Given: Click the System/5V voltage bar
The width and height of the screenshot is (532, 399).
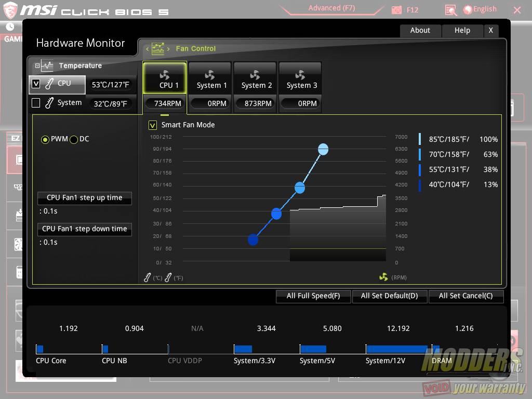Looking at the screenshot, I should tap(313, 349).
